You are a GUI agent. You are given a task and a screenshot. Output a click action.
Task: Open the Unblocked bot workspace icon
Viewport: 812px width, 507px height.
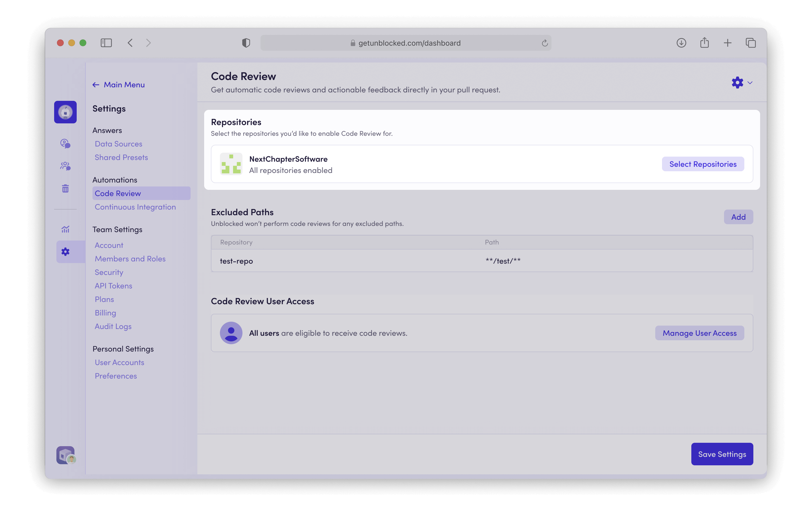coord(65,112)
